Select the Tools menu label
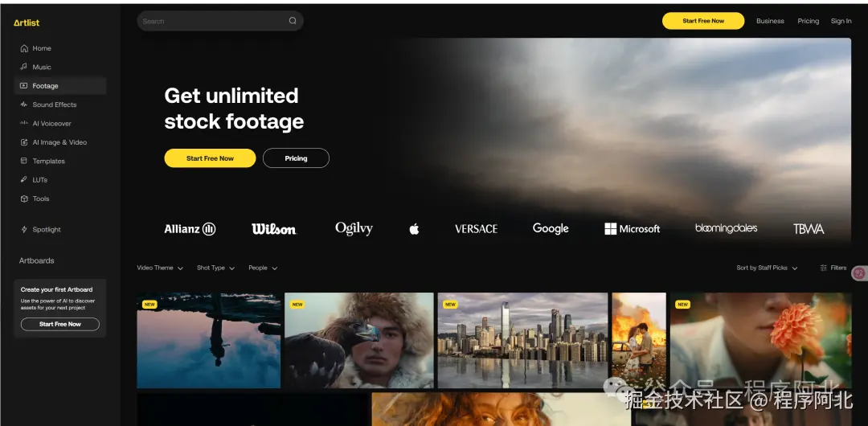Screen dimensions: 868x426 (41, 199)
